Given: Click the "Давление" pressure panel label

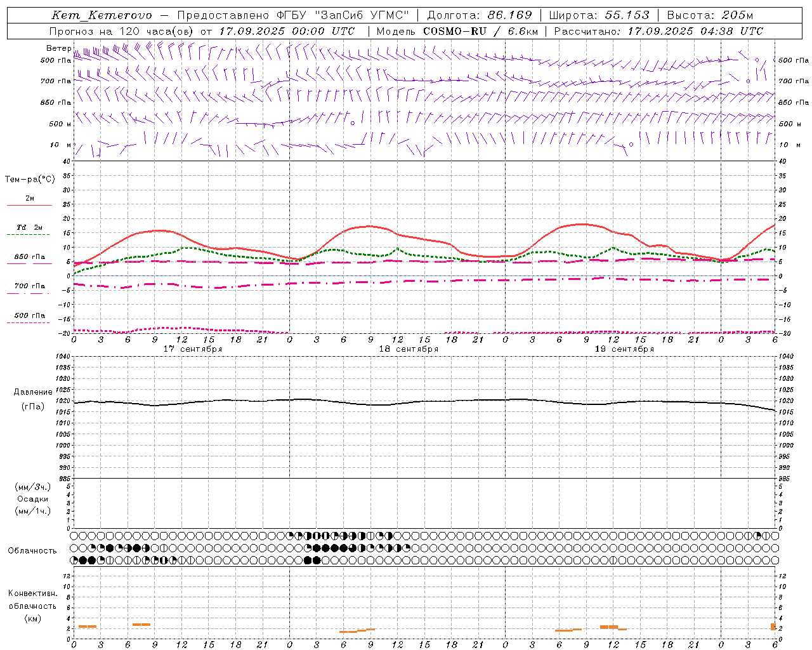Looking at the screenshot, I should click(x=33, y=392).
